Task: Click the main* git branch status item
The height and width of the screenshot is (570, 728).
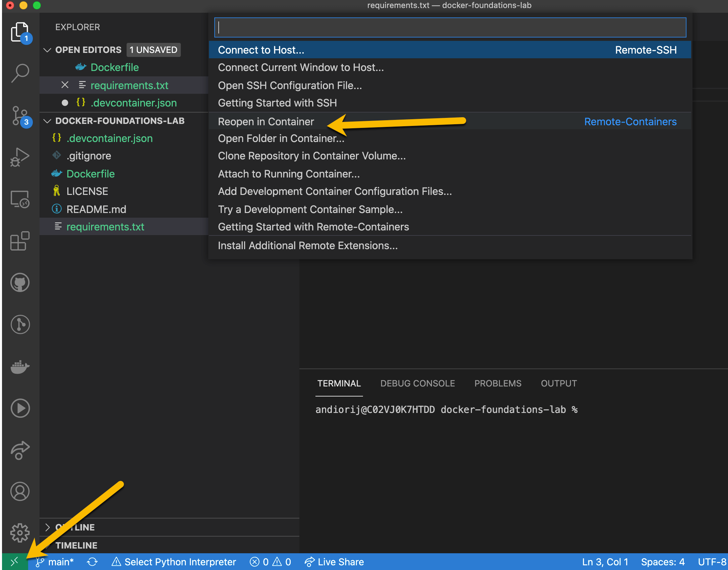Action: (x=55, y=562)
